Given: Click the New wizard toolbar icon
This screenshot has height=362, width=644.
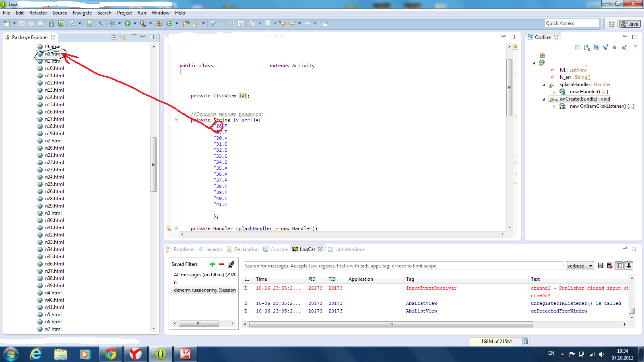Looking at the screenshot, I should pyautogui.click(x=7, y=24).
